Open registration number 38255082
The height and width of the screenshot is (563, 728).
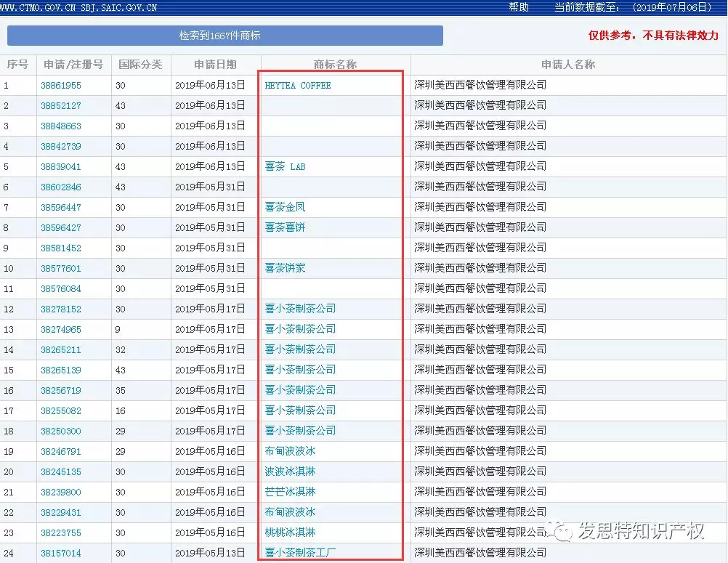tap(61, 410)
